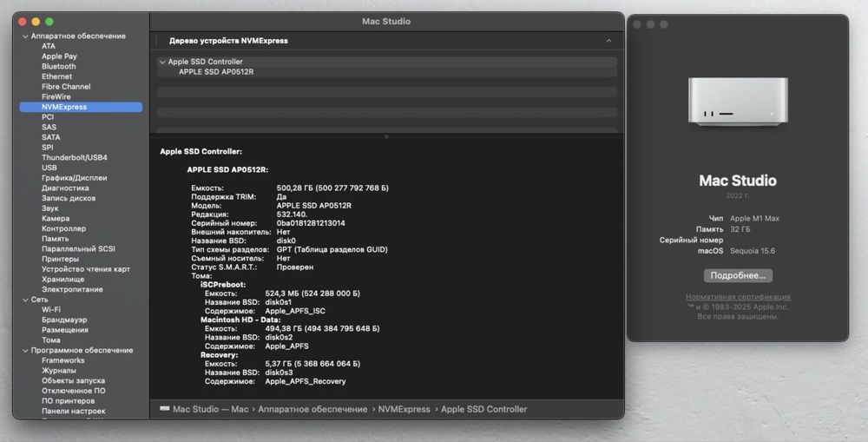This screenshot has height=442, width=868.
Task: Click the Подробнее... button
Action: click(738, 275)
